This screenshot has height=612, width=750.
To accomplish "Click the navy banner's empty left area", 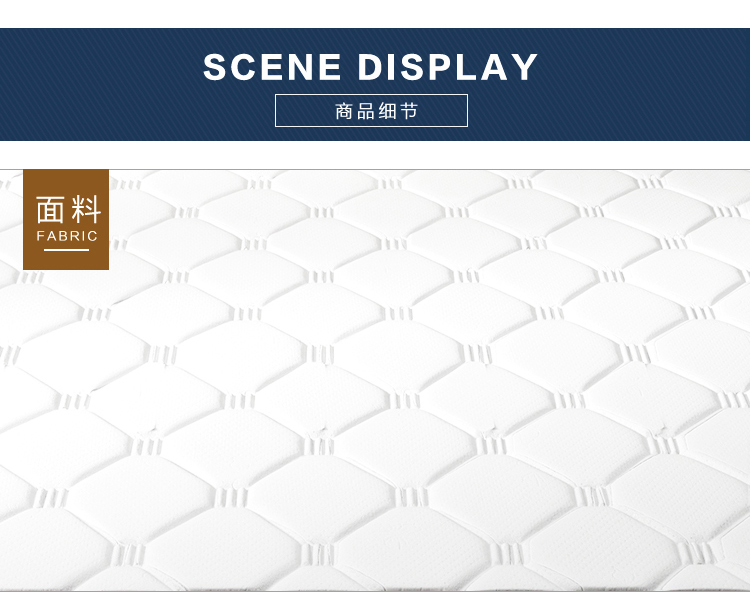I will [x=96, y=84].
